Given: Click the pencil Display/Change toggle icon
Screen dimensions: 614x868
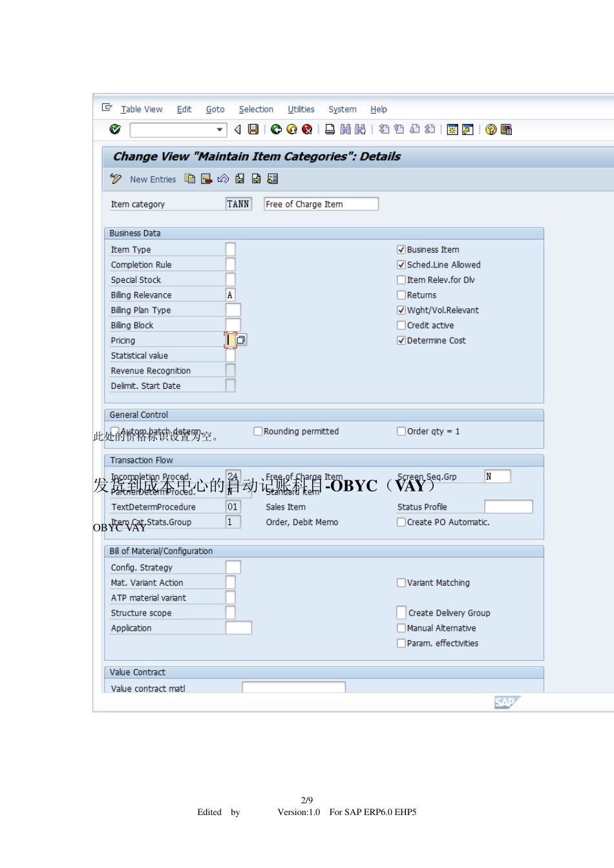Looking at the screenshot, I should 116,179.
